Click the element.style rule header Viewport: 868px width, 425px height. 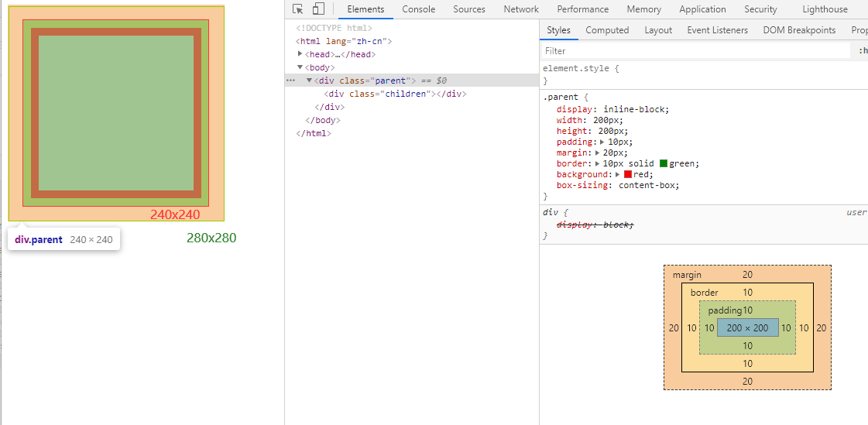click(580, 68)
